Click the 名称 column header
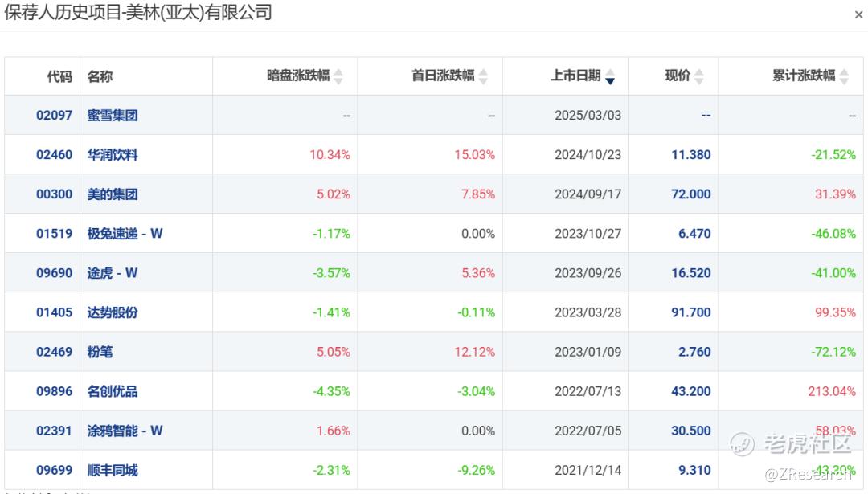Image resolution: width=868 pixels, height=494 pixels. 100,76
